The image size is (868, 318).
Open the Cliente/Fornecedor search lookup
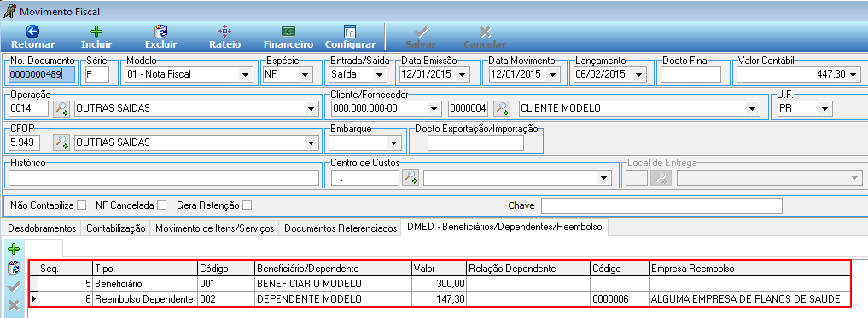coord(502,108)
